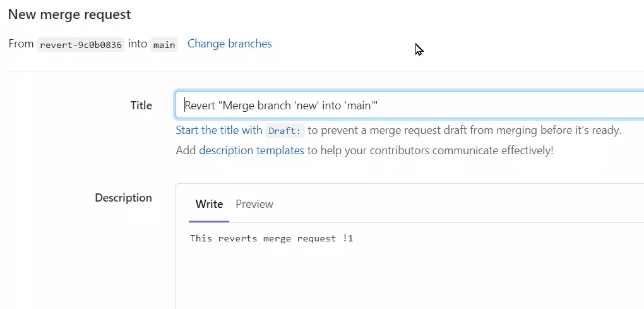Click the Title field label
This screenshot has height=309, width=644.
coord(141,106)
